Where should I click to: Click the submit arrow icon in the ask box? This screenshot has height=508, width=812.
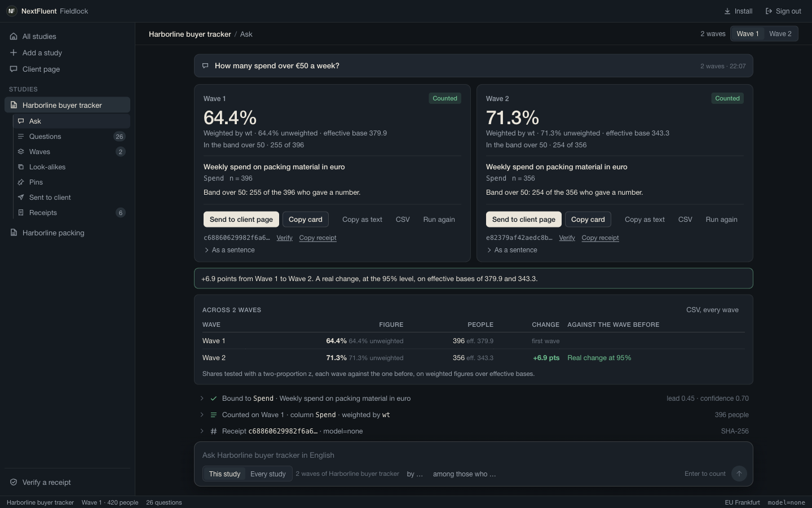[x=739, y=474]
